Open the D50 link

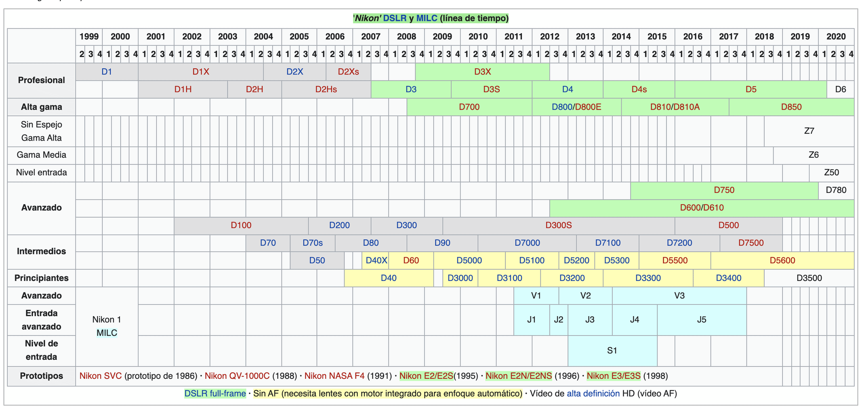point(317,261)
